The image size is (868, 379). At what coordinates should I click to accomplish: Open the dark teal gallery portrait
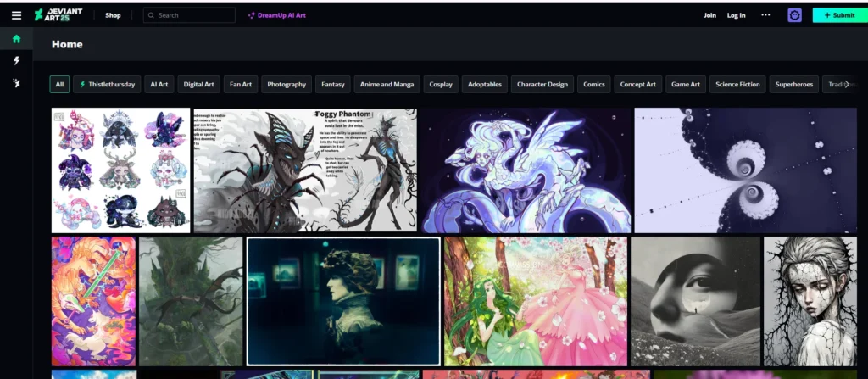click(344, 302)
